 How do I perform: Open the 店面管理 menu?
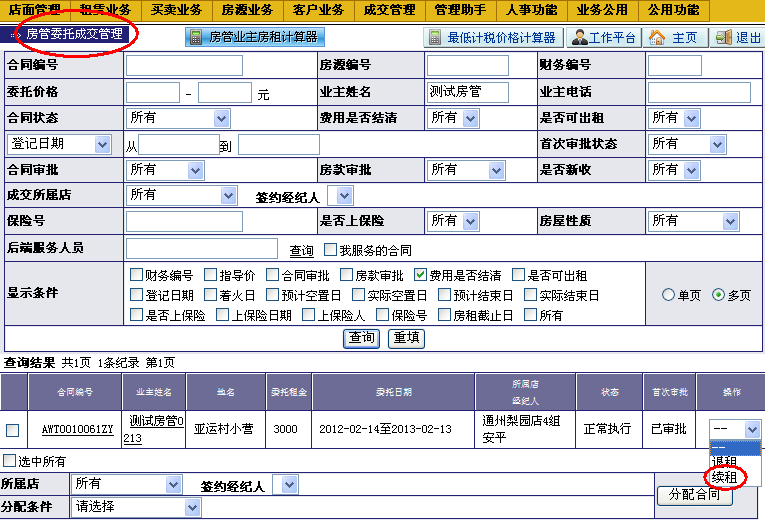[35, 10]
